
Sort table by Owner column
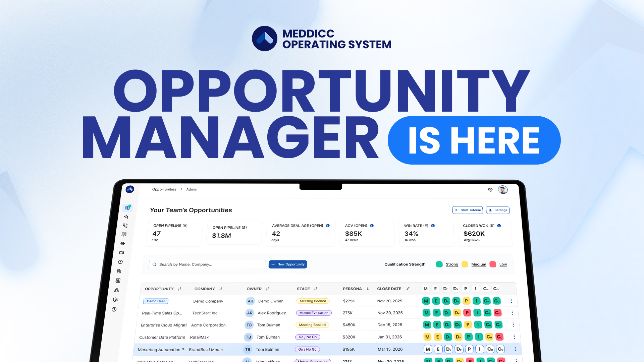(267, 289)
